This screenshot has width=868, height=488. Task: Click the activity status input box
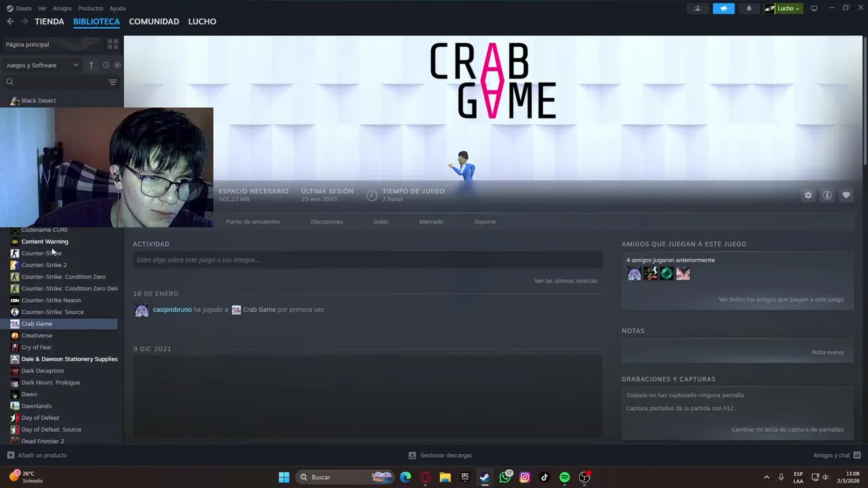[367, 260]
